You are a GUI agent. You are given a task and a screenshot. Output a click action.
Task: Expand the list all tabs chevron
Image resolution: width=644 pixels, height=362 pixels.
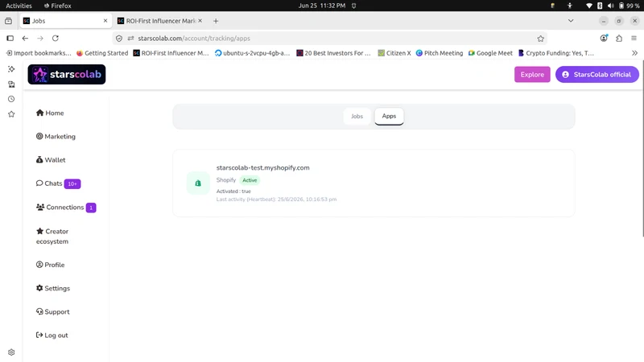(x=571, y=21)
